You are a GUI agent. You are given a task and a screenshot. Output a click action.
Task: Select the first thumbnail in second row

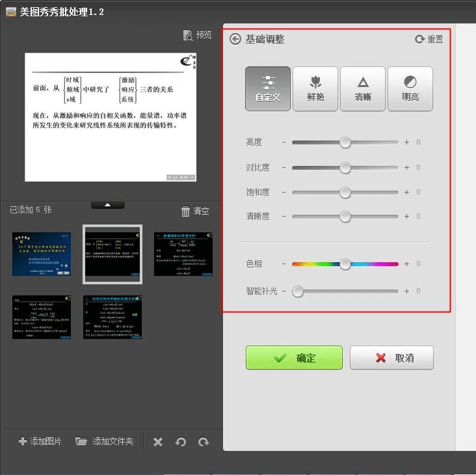pos(42,317)
